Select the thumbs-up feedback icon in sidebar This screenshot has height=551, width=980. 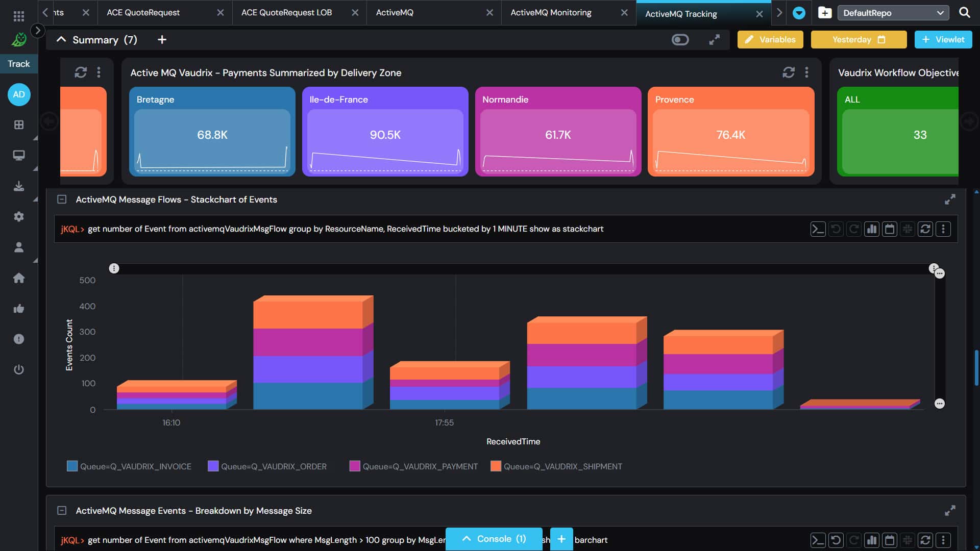pos(19,309)
